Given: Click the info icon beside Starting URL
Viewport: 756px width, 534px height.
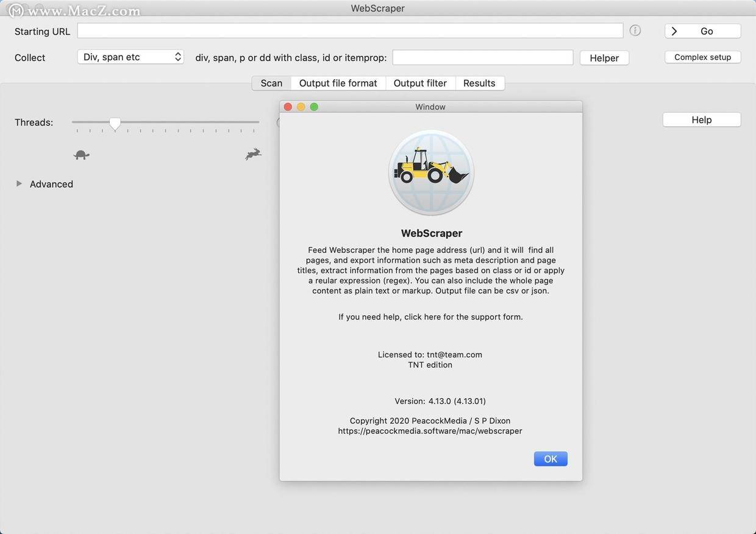Looking at the screenshot, I should click(635, 30).
